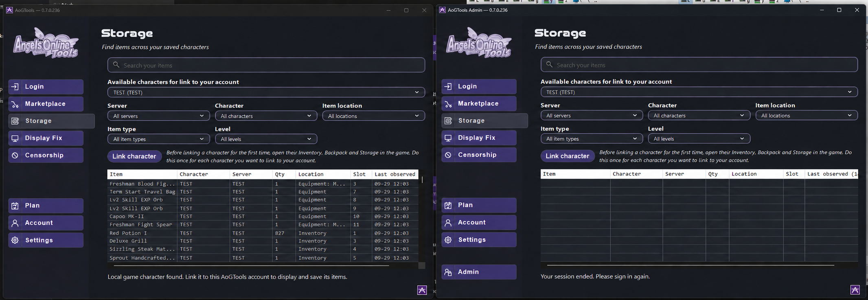Open Marketplace in AoGTools Admin window

[479, 103]
